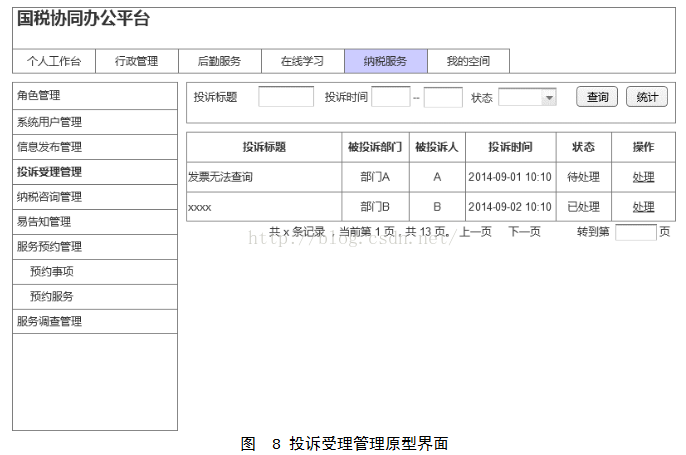Click the 待处理 status cell
Viewport: 686px width, 455px height.
point(584,177)
